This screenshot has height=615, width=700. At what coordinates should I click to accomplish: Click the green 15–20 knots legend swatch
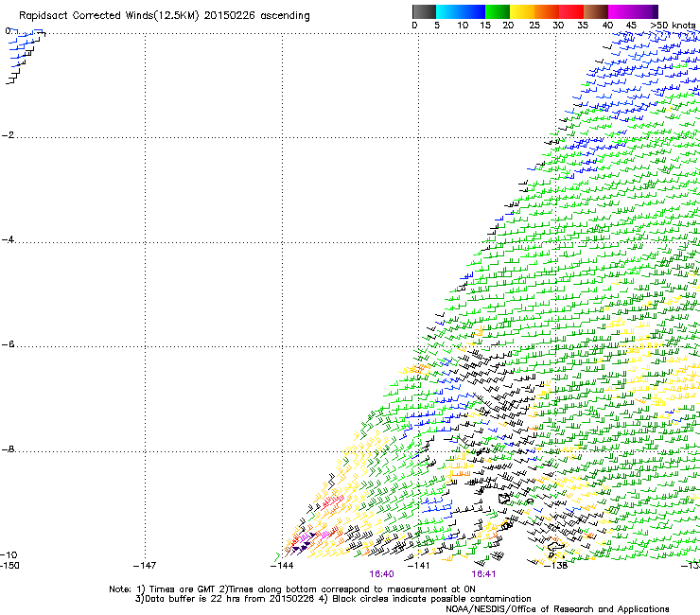(498, 11)
